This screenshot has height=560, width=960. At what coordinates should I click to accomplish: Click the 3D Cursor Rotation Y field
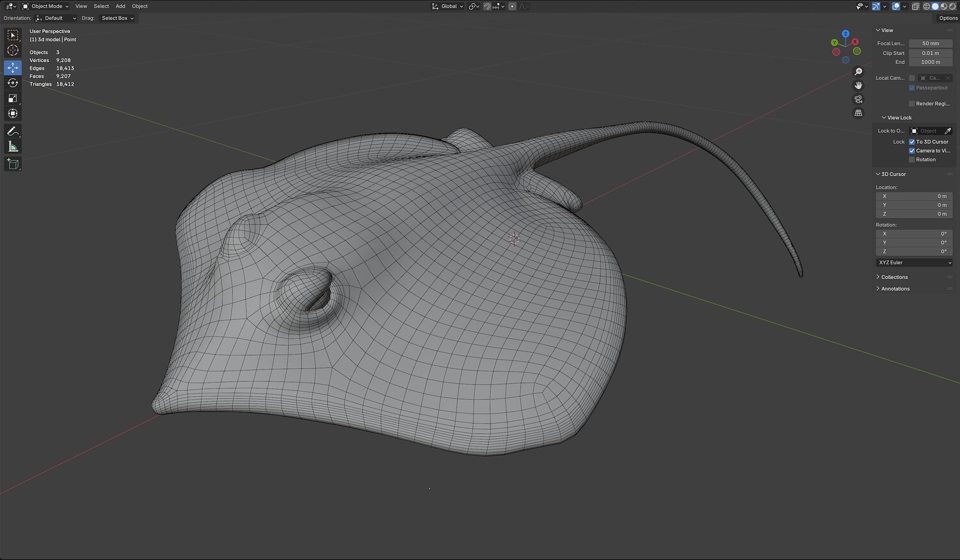[x=914, y=243]
